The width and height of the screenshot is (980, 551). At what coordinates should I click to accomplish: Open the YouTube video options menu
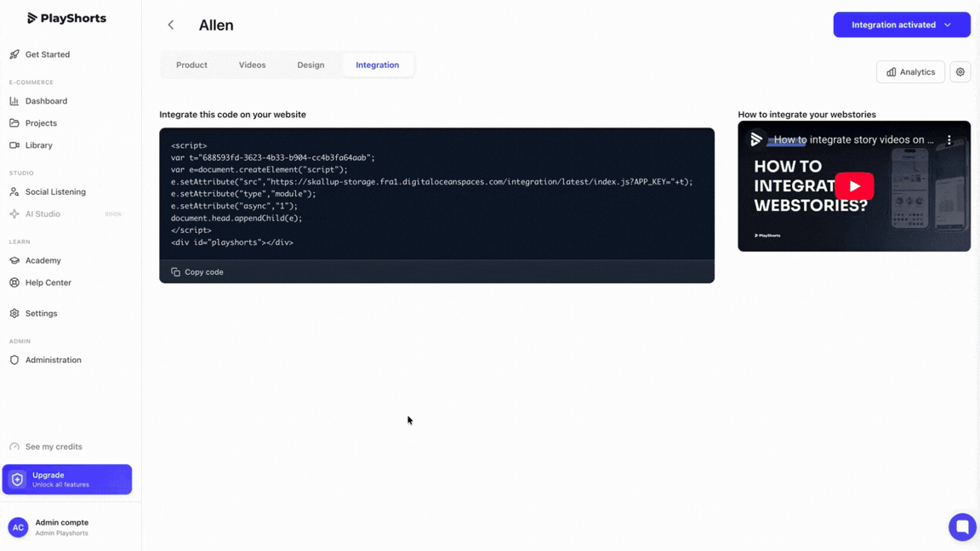pyautogui.click(x=949, y=140)
